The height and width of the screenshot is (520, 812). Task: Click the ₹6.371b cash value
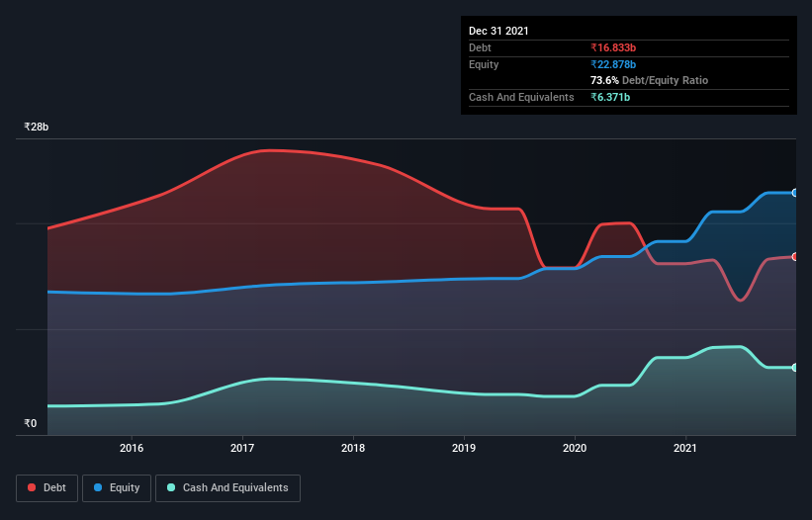point(610,97)
